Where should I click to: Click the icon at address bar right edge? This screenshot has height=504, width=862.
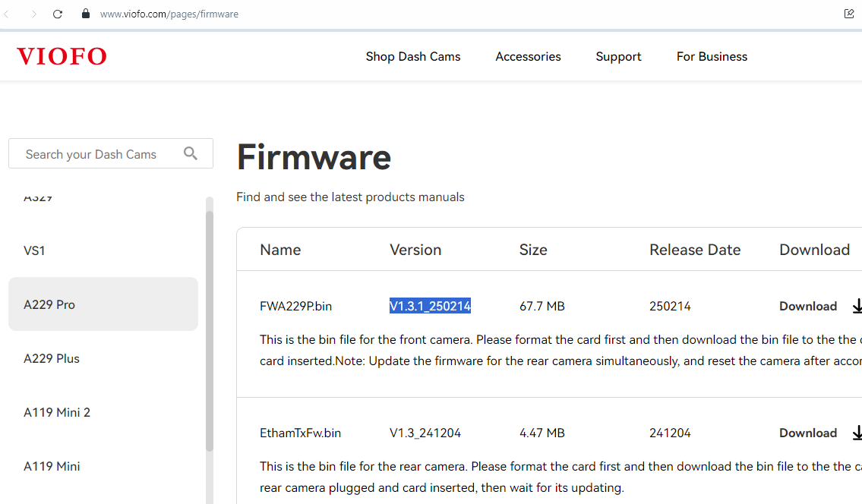[x=849, y=14]
